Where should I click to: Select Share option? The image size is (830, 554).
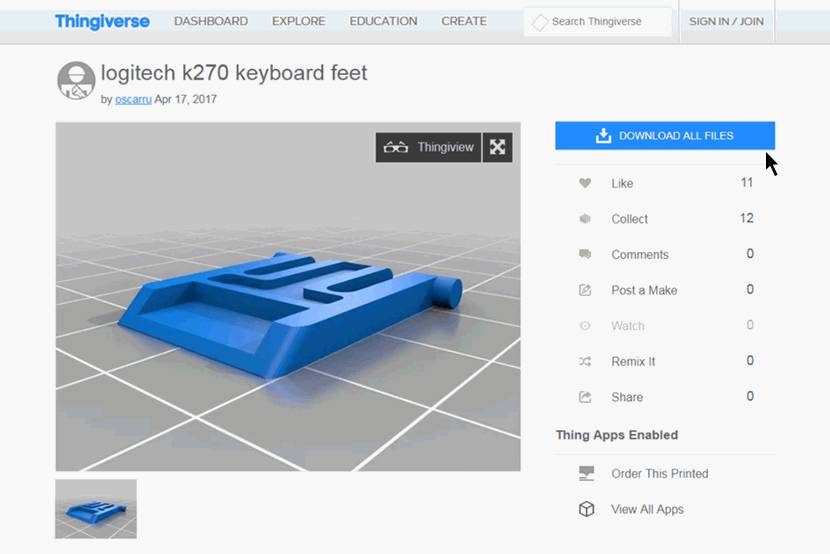[627, 397]
